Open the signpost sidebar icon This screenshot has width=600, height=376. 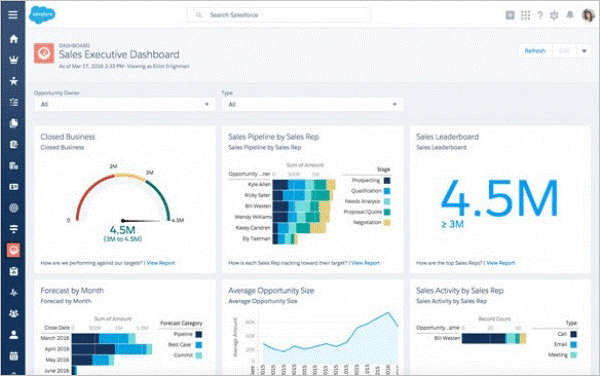(x=13, y=229)
